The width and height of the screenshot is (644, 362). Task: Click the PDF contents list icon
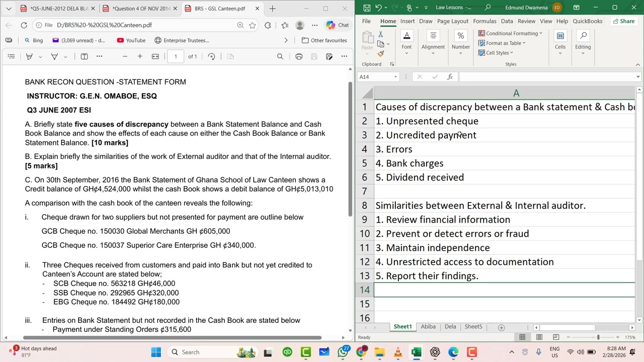tap(11, 56)
